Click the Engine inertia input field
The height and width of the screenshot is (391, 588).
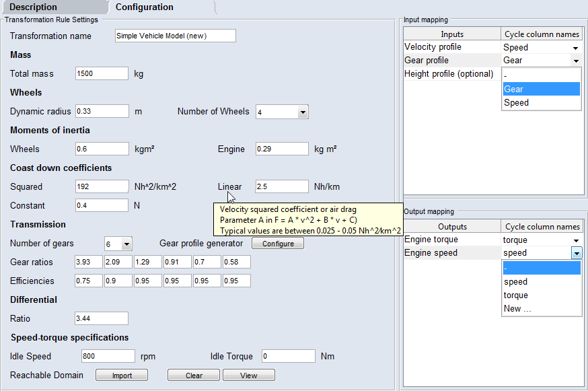click(282, 149)
